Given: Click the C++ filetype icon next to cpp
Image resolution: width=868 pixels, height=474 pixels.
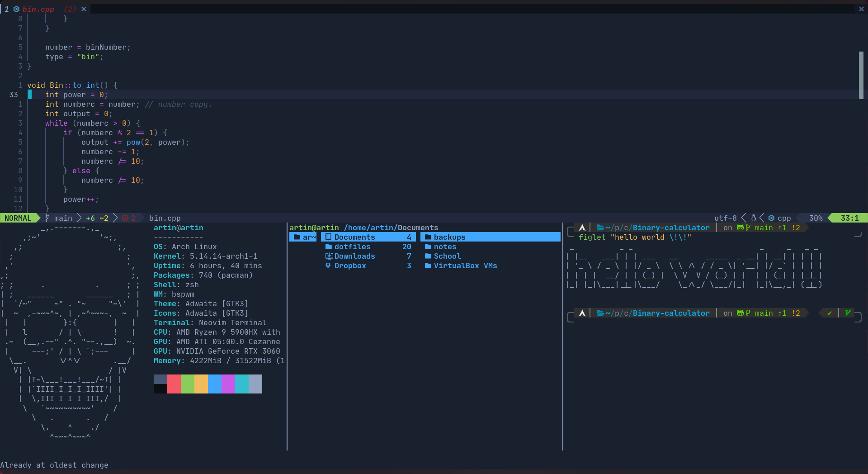Looking at the screenshot, I should [x=771, y=218].
